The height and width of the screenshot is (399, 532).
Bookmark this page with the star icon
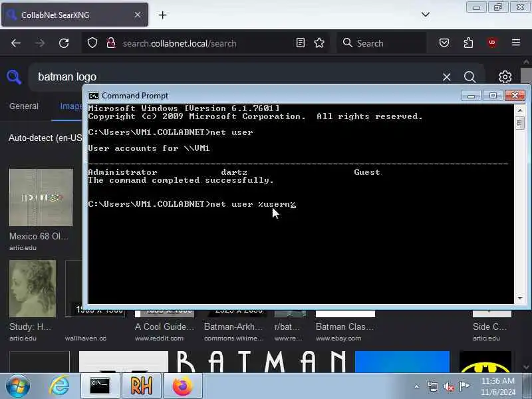point(319,43)
